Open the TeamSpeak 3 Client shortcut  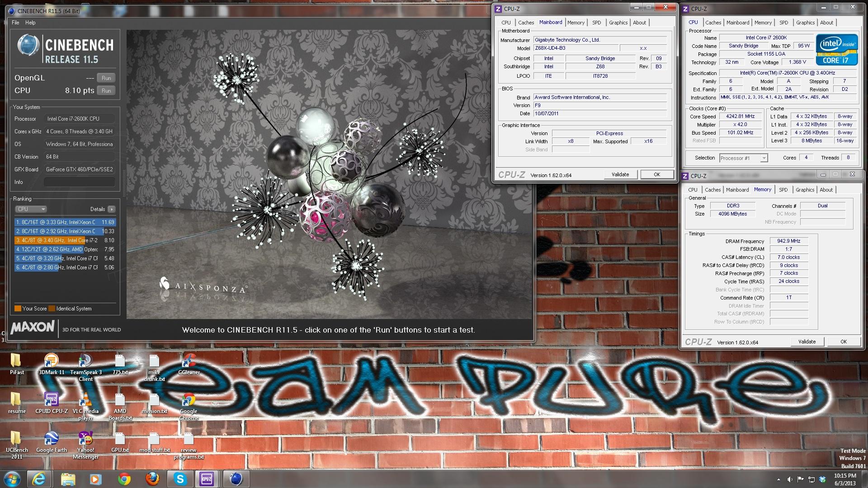pyautogui.click(x=85, y=367)
